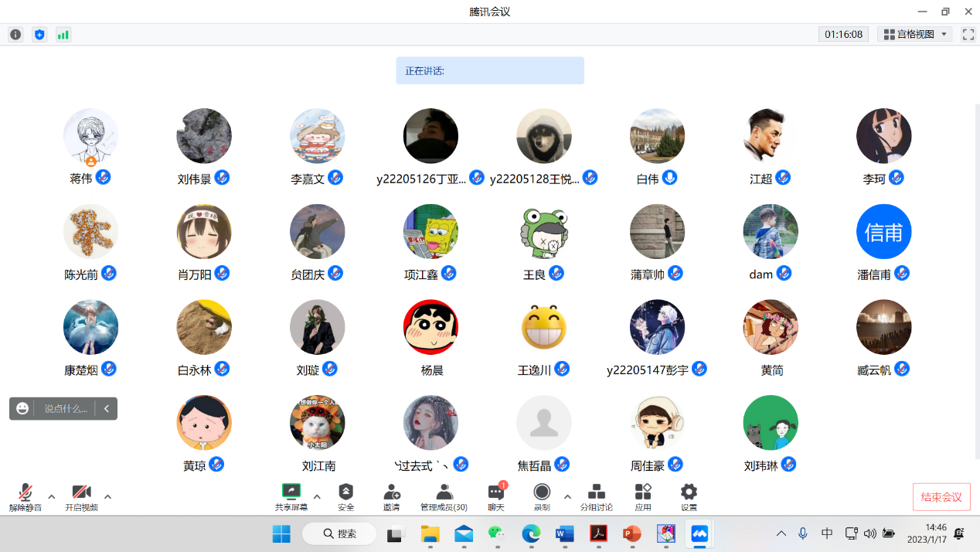Open the Apps (应用) icon
This screenshot has width=980, height=552.
click(x=643, y=496)
